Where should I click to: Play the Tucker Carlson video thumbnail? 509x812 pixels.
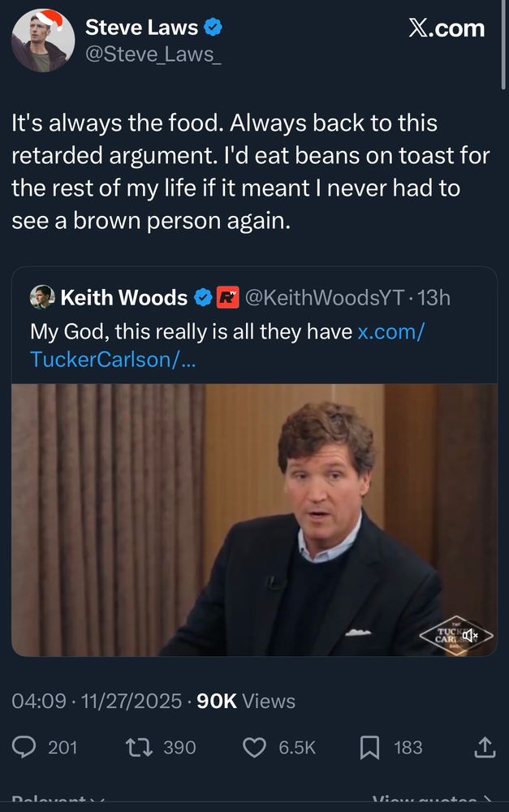254,520
